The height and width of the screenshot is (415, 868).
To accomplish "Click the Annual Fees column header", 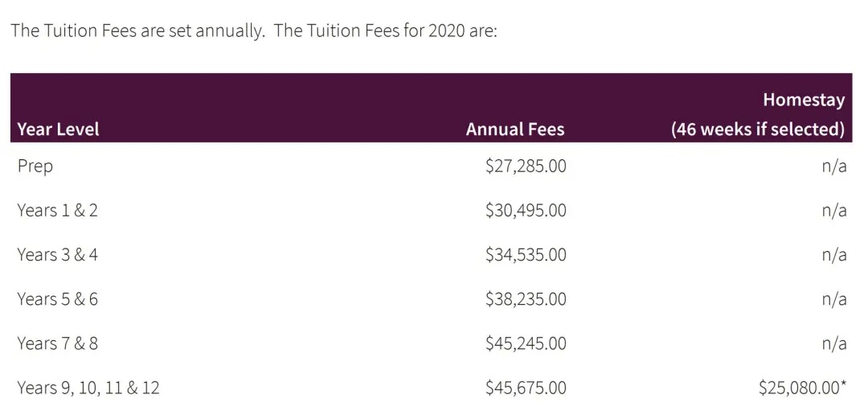I will tap(515, 129).
